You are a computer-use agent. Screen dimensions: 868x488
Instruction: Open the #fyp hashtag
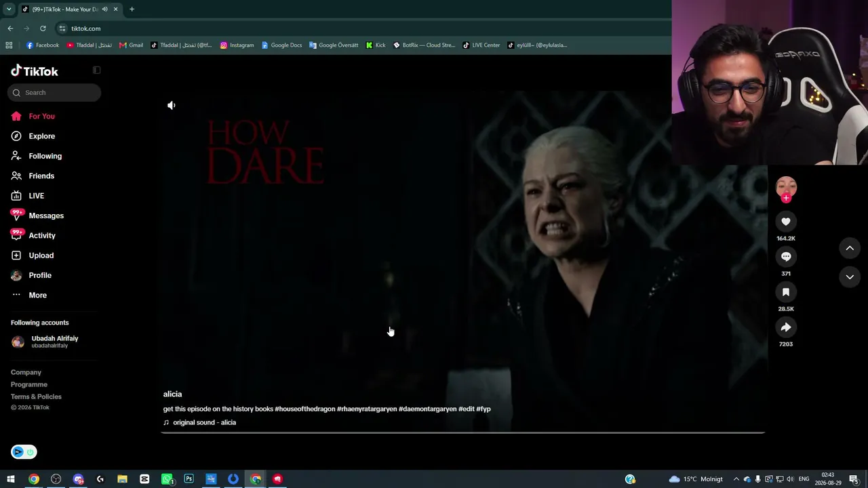(x=484, y=409)
